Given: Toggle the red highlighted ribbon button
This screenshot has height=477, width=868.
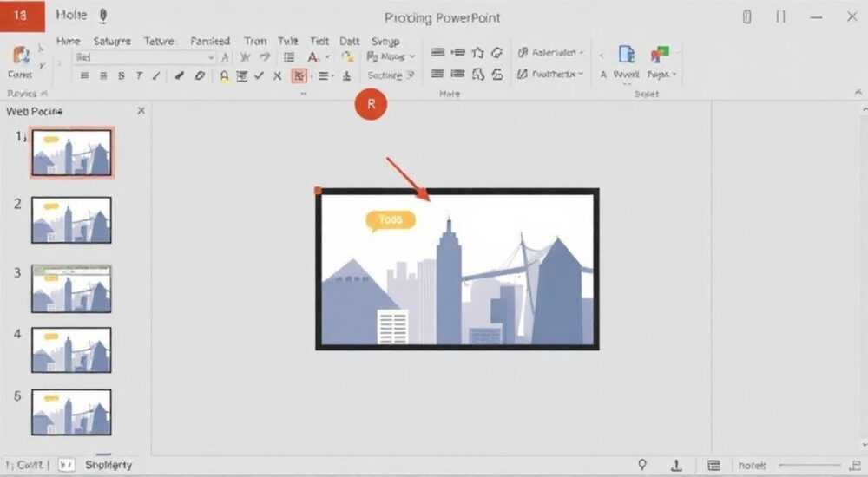Looking at the screenshot, I should pos(299,75).
